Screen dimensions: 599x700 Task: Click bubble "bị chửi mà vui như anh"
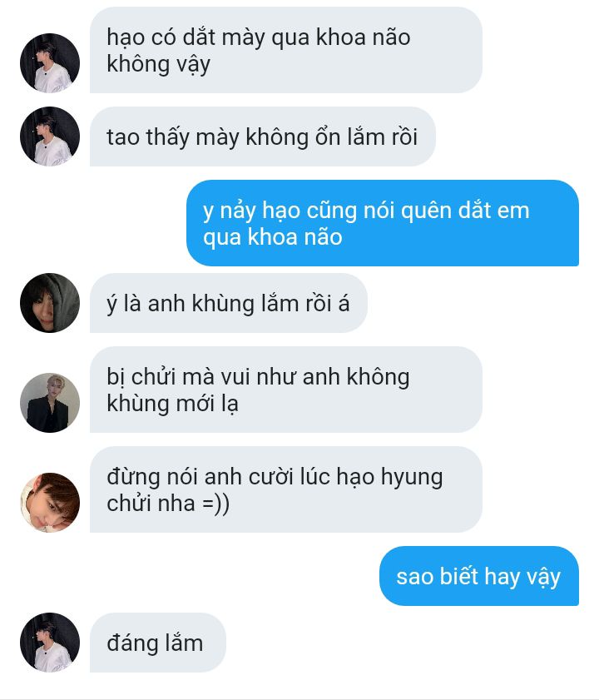(285, 390)
